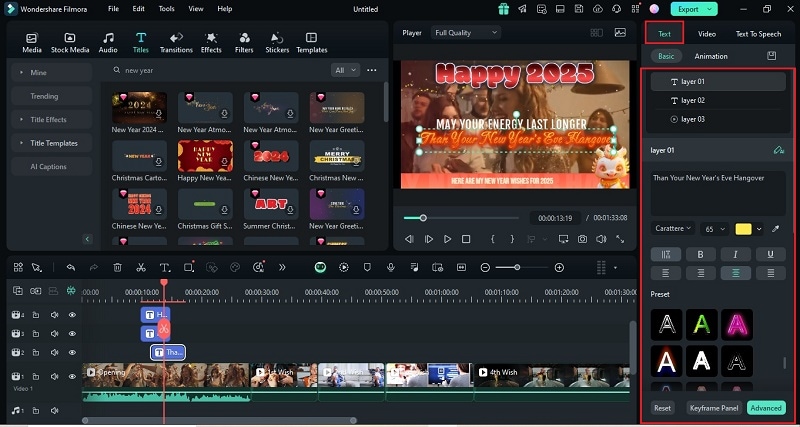Open the Stickers tab

277,43
